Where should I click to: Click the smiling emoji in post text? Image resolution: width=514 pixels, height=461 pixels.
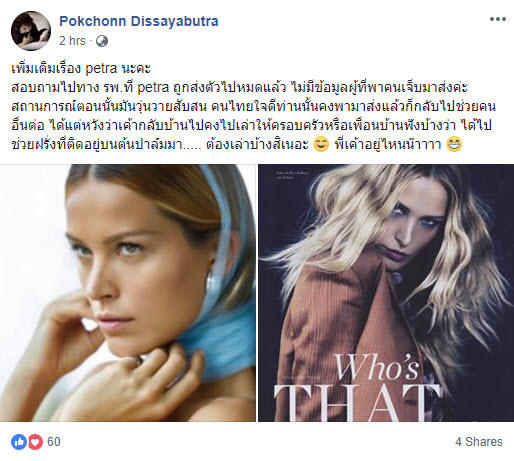(x=321, y=144)
